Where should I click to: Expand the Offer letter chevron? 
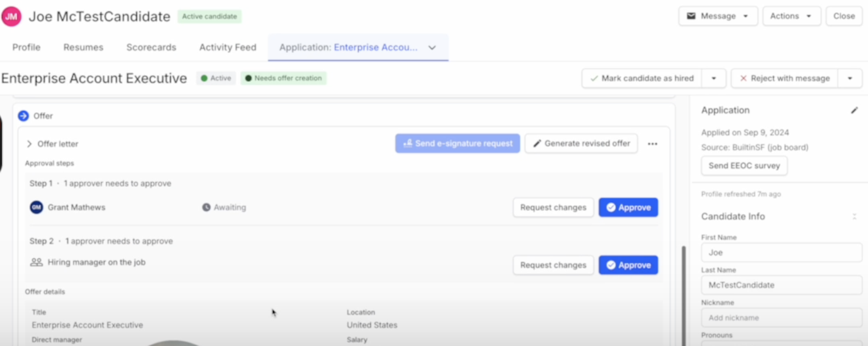pos(29,144)
